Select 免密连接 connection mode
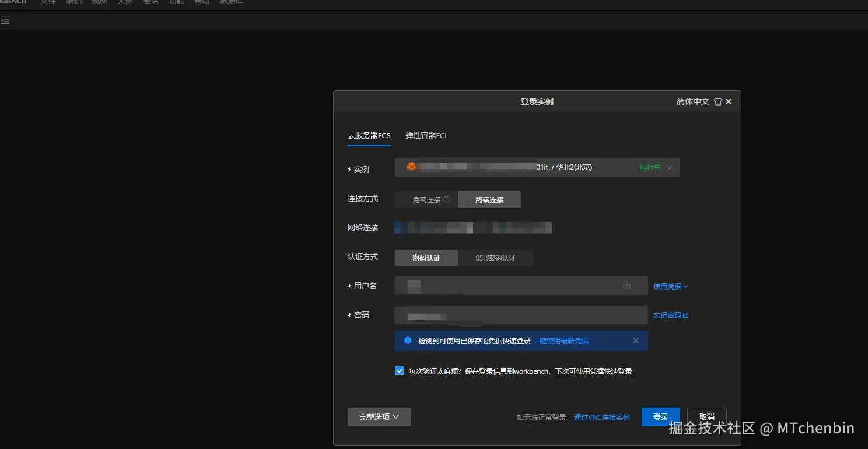This screenshot has width=868, height=449. [x=426, y=199]
